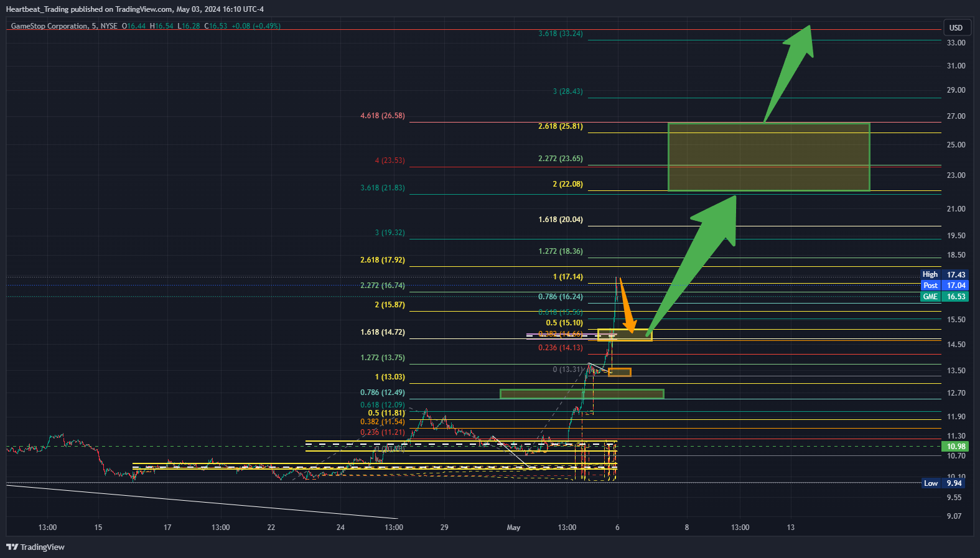Click date 15 on the time axis

tap(98, 528)
